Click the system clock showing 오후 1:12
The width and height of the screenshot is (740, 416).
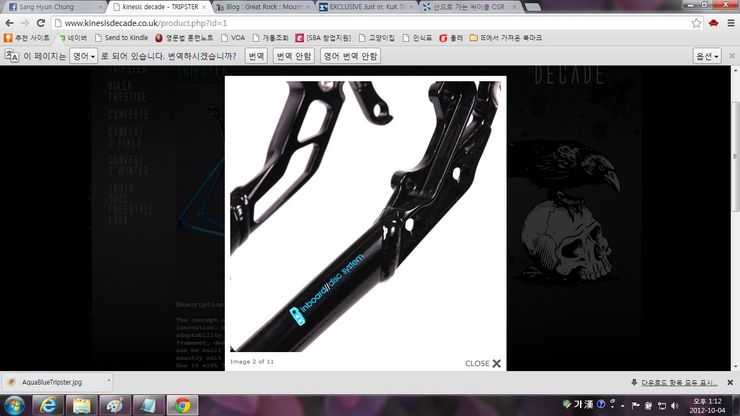click(x=707, y=406)
